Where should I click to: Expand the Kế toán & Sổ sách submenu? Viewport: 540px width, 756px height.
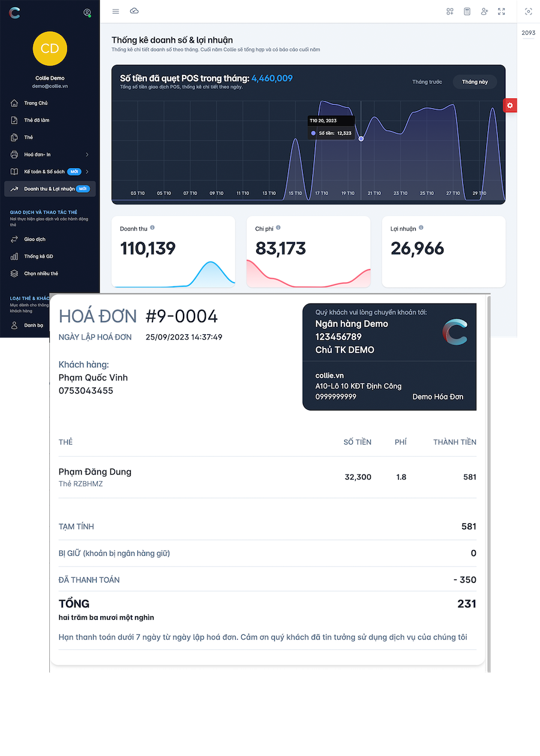tap(87, 172)
